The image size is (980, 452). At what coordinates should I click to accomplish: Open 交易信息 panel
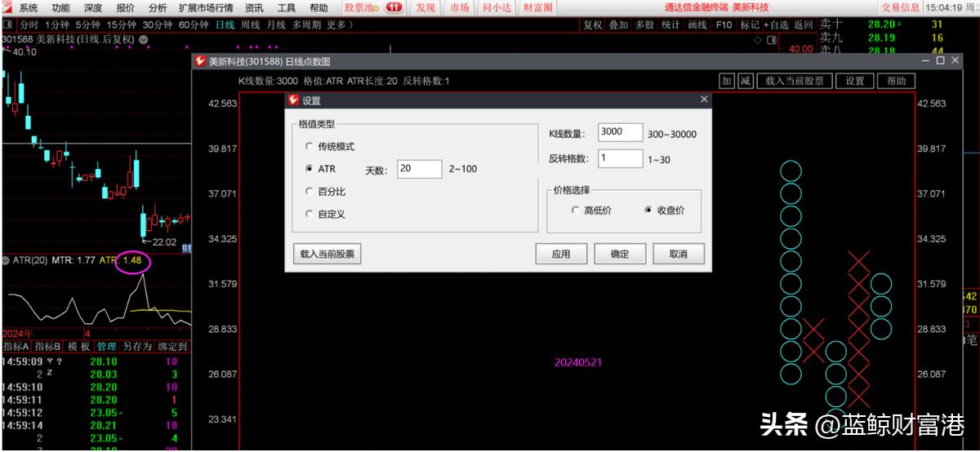(x=901, y=7)
